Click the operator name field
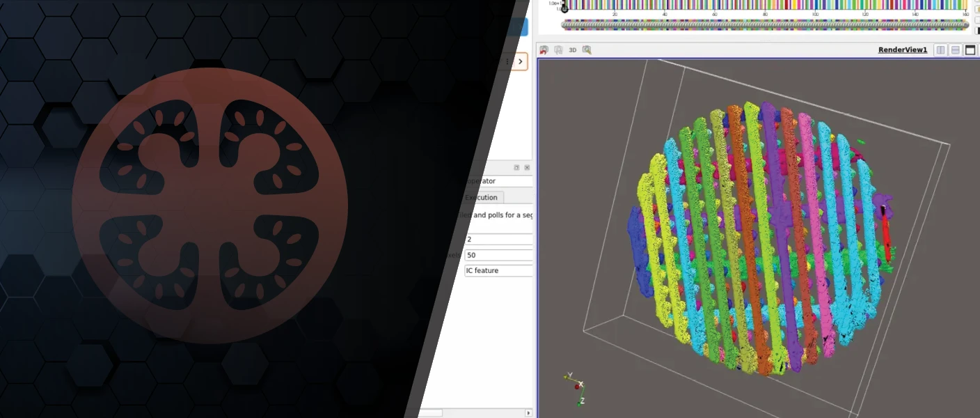The image size is (980, 418). pyautogui.click(x=498, y=181)
